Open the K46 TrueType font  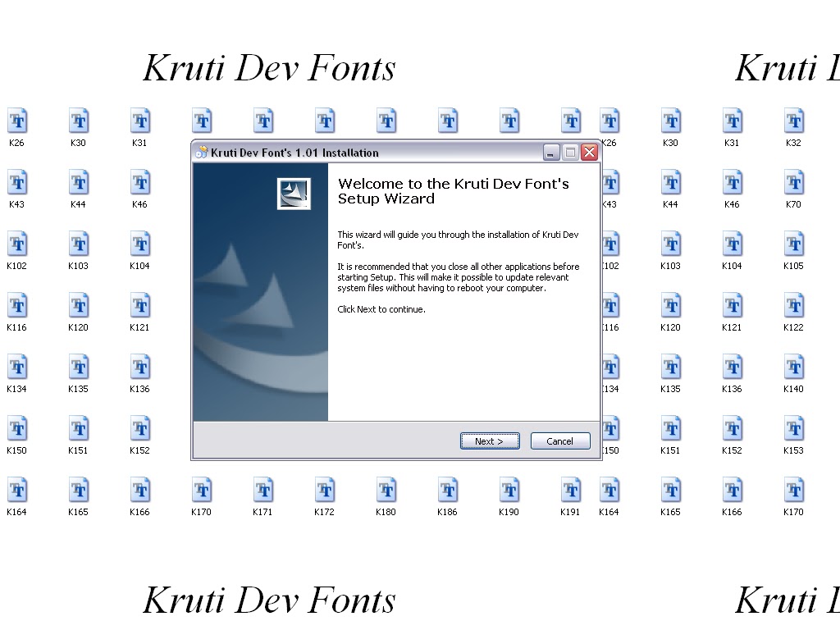click(x=139, y=183)
